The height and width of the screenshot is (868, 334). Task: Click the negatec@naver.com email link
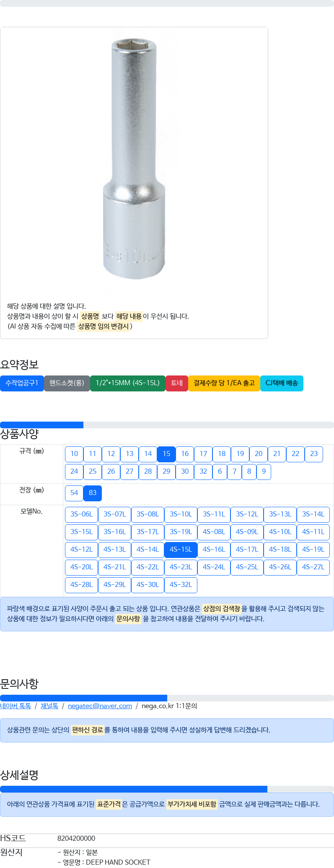[100, 706]
